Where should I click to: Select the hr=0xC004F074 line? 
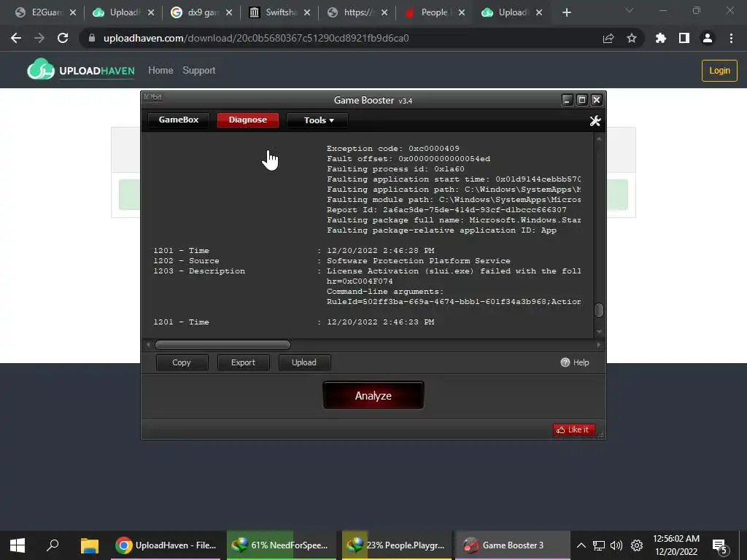click(x=360, y=281)
